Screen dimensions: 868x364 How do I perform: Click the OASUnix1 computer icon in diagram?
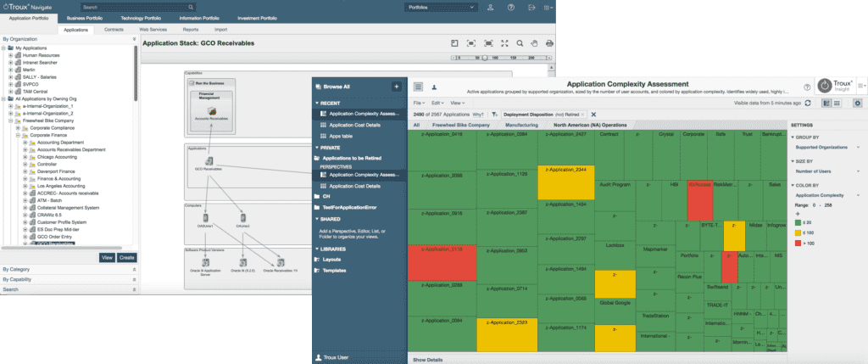point(205,218)
